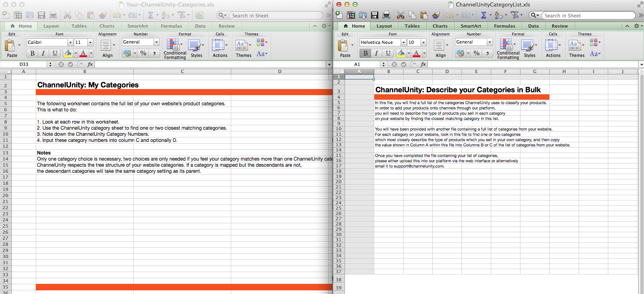Click Copy icon in ChannelUnityCategoryList window

click(412, 15)
